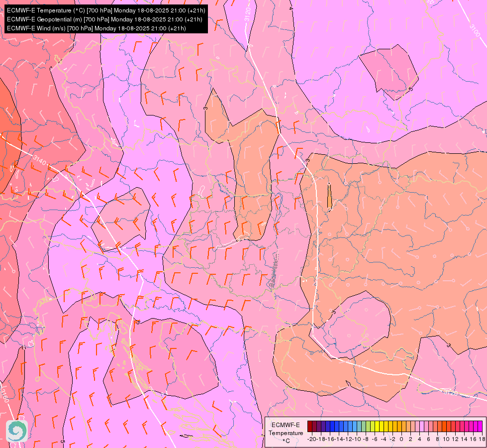Click the 'Temperature' label in the legend

point(286,433)
